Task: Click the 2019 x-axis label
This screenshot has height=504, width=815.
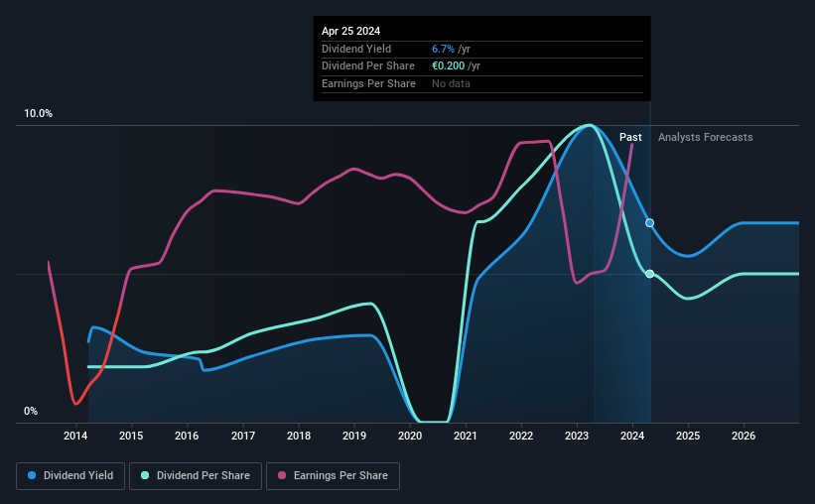Action: point(354,436)
